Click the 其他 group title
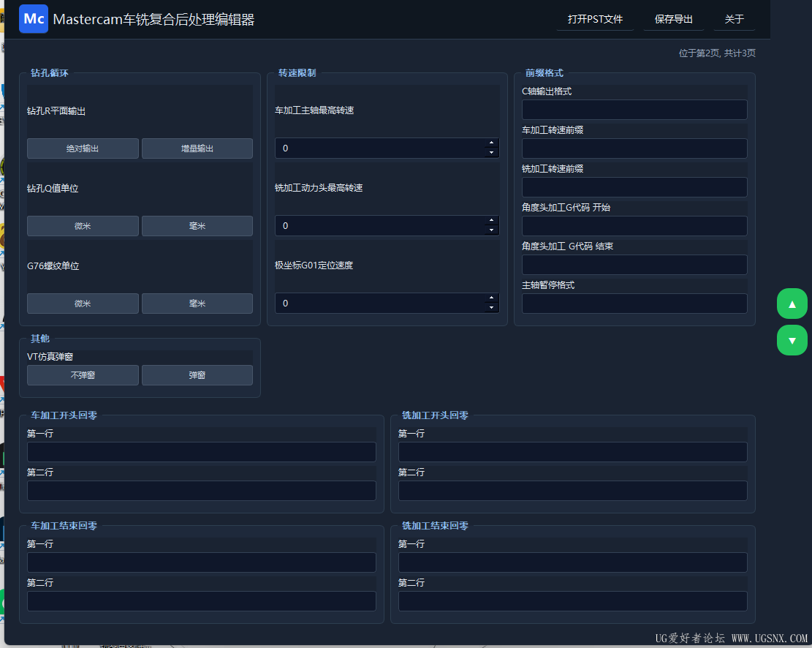Screen dimensions: 812x648 [x=40, y=339]
